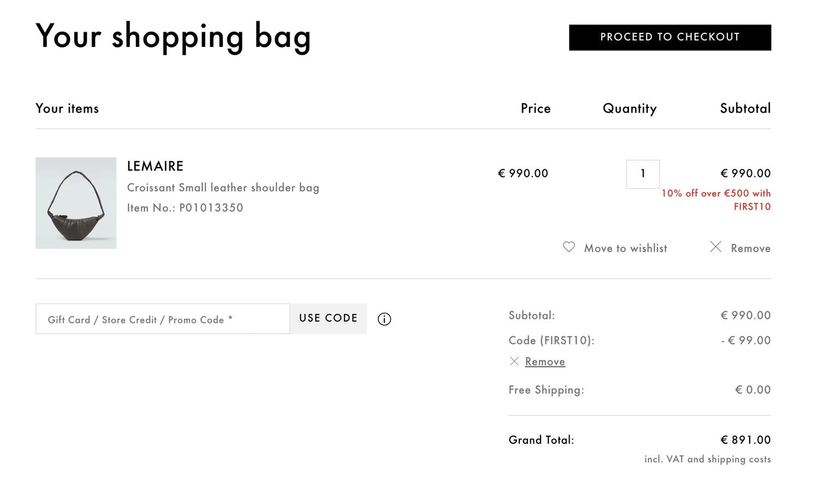Click the X icon beside item Remove
Image resolution: width=819 pixels, height=504 pixels.
[715, 247]
